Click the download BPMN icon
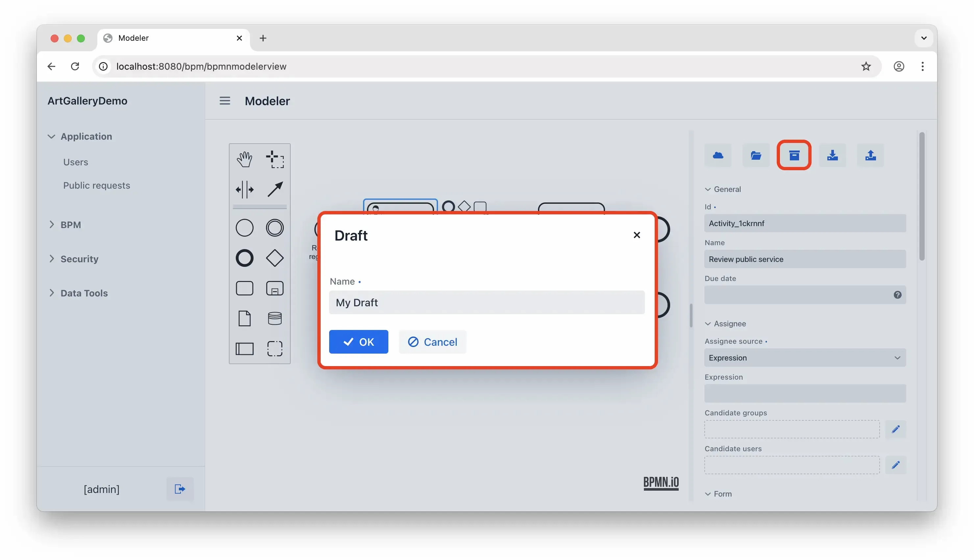Viewport: 974px width, 560px height. coord(832,155)
